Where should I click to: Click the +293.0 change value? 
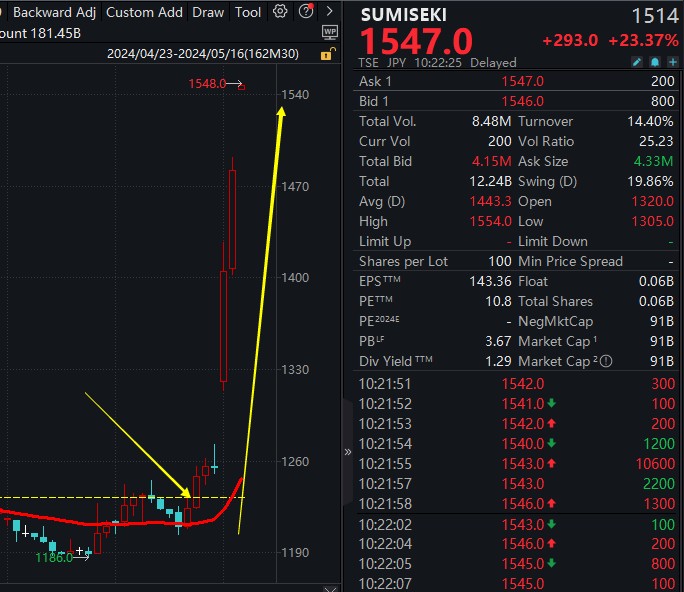click(570, 41)
